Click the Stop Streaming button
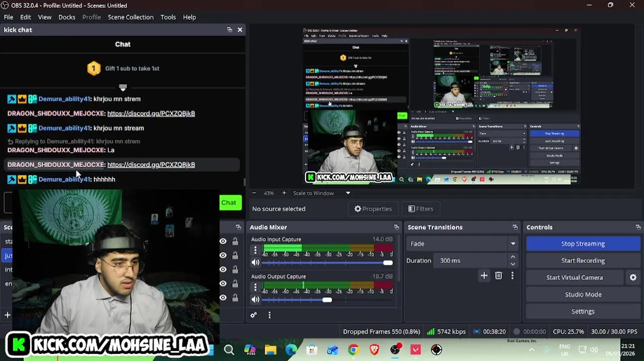Viewport: 644px width, 361px height. 583,244
